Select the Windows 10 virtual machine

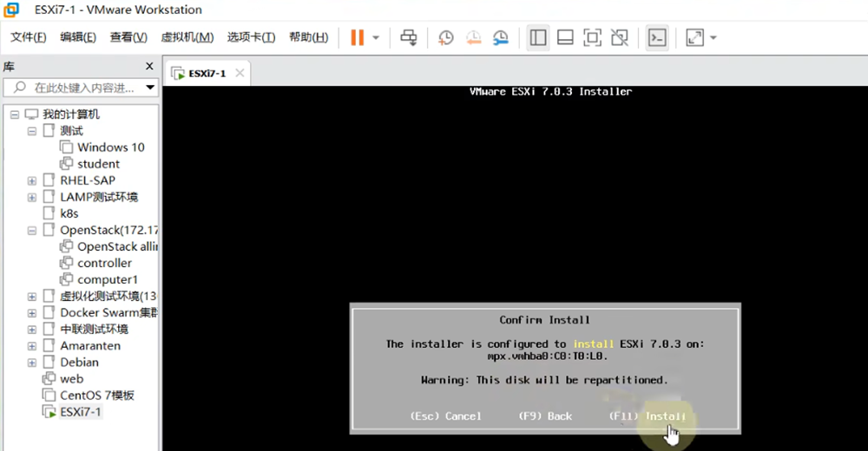point(111,147)
